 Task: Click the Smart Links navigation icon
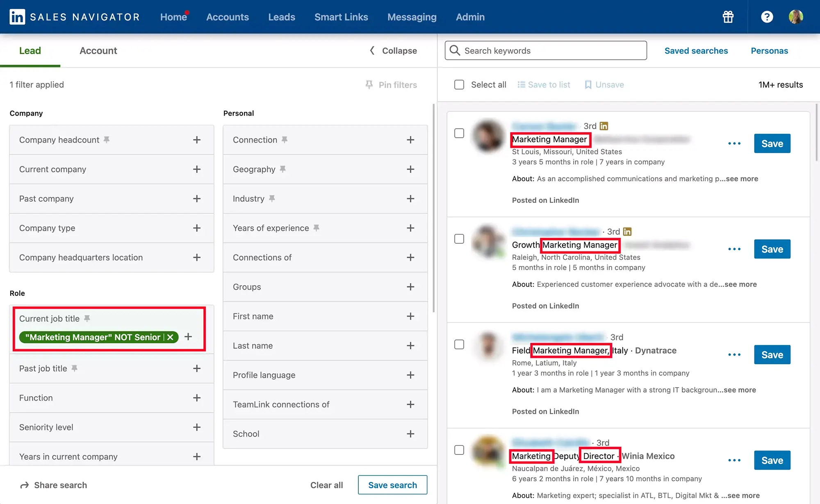pyautogui.click(x=341, y=16)
